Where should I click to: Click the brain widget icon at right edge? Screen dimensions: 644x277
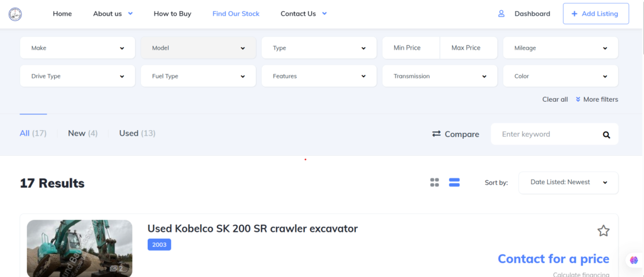[633, 260]
